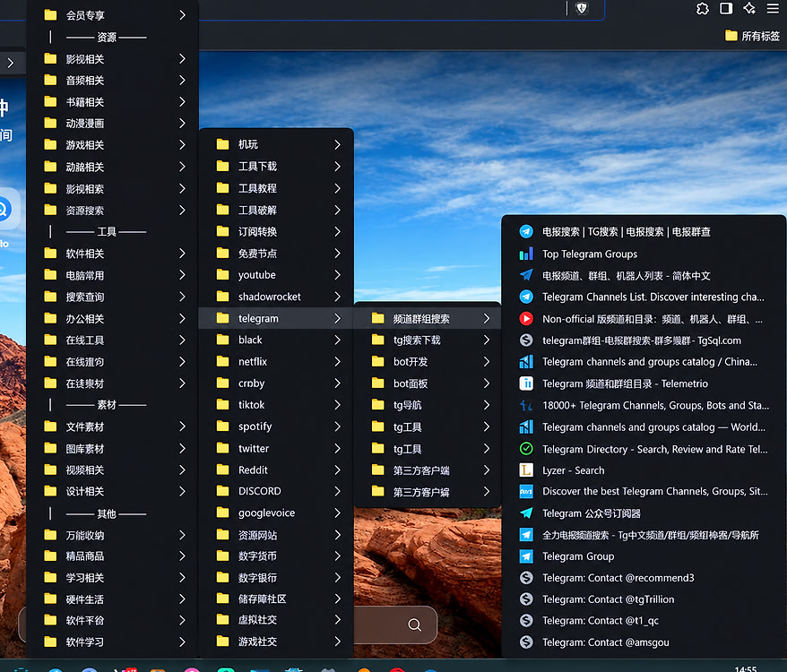This screenshot has height=672, width=787.
Task: Open Telegram: Contact @tgTrillion bookmark
Action: click(644, 599)
